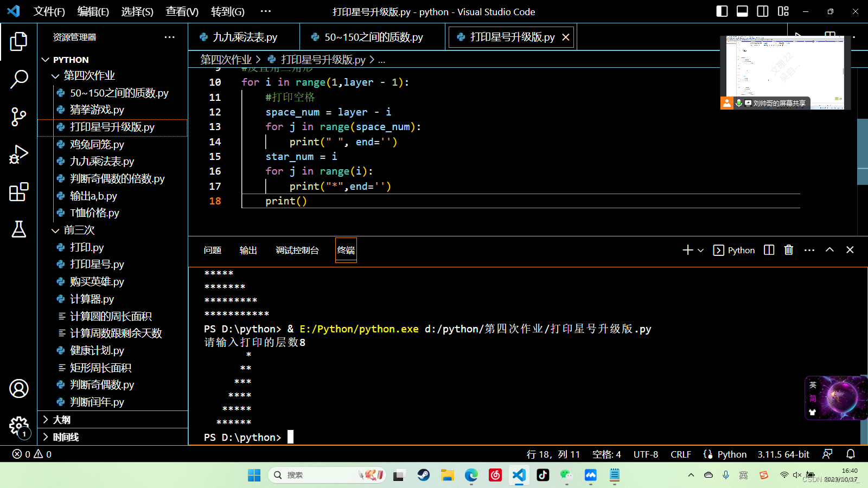Change line ending via CRLF status item
The height and width of the screenshot is (488, 868).
pyautogui.click(x=680, y=454)
